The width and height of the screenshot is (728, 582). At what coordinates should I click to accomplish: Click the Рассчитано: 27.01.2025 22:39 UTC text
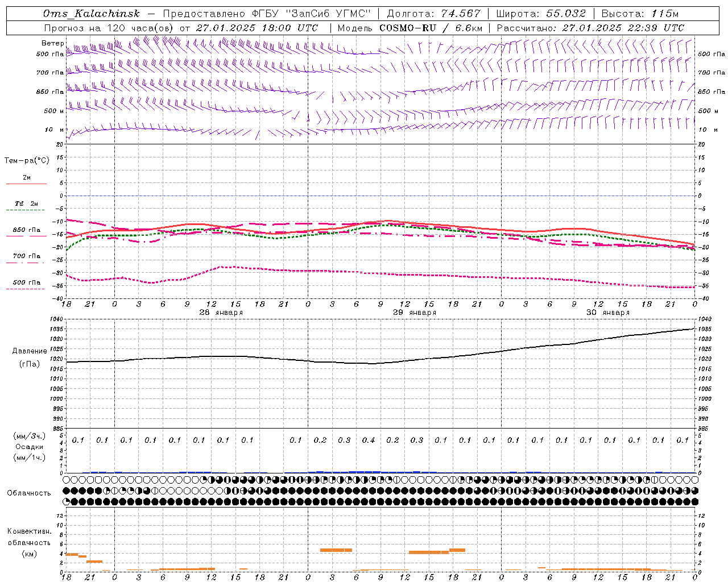590,28
